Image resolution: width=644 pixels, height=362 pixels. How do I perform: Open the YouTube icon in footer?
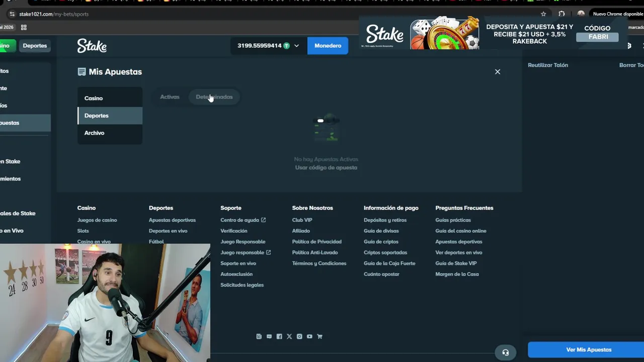tap(309, 336)
